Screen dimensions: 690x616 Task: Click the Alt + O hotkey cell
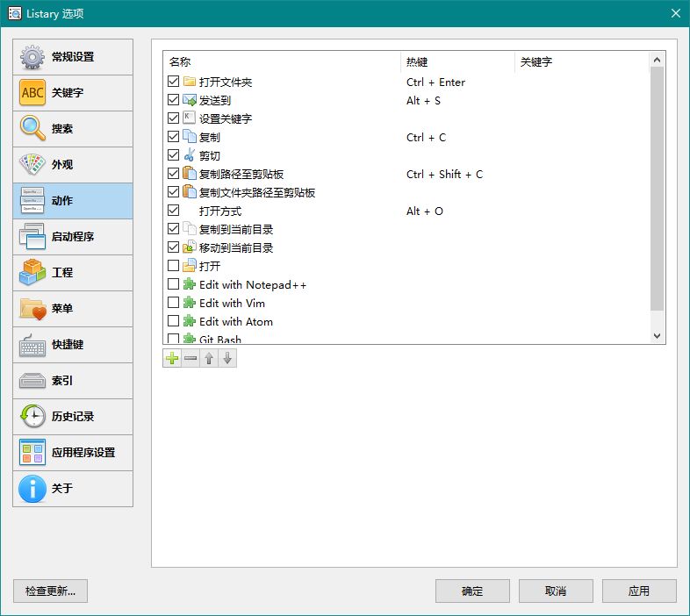(425, 211)
